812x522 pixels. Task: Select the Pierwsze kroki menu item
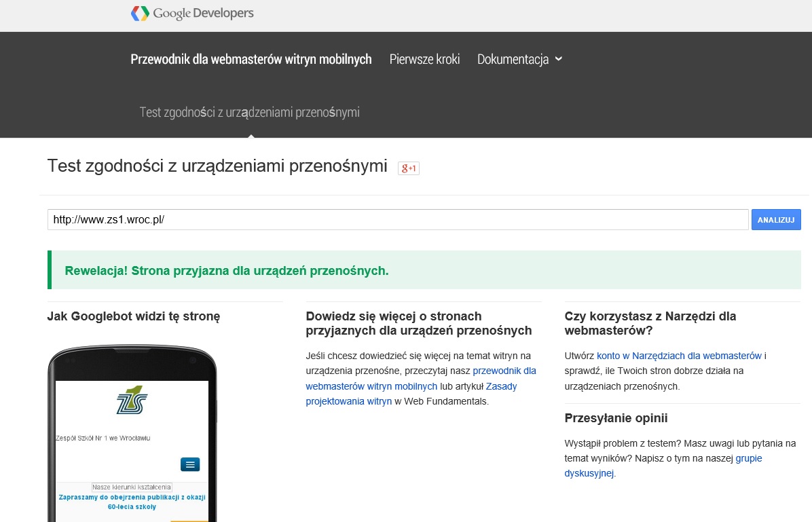424,59
